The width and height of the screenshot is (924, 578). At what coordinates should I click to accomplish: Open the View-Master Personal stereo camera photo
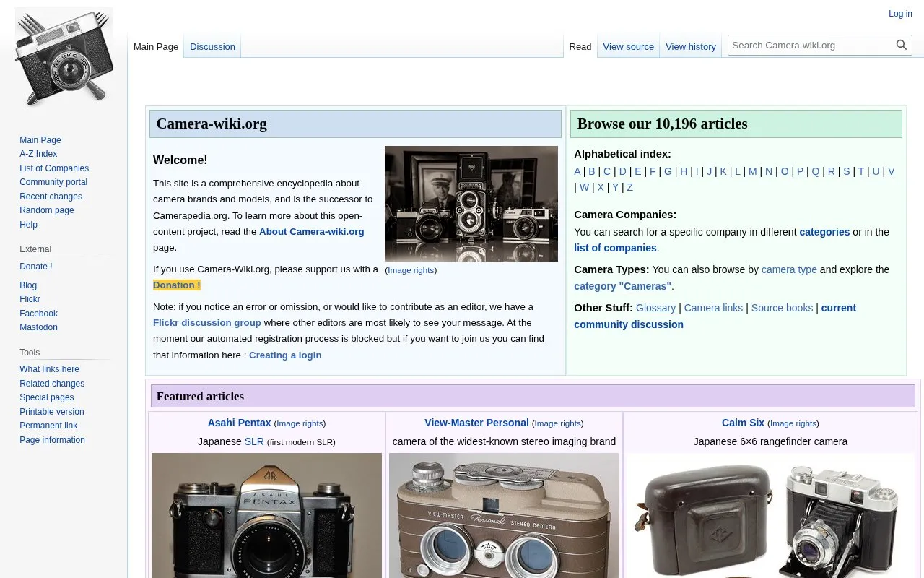click(x=504, y=515)
